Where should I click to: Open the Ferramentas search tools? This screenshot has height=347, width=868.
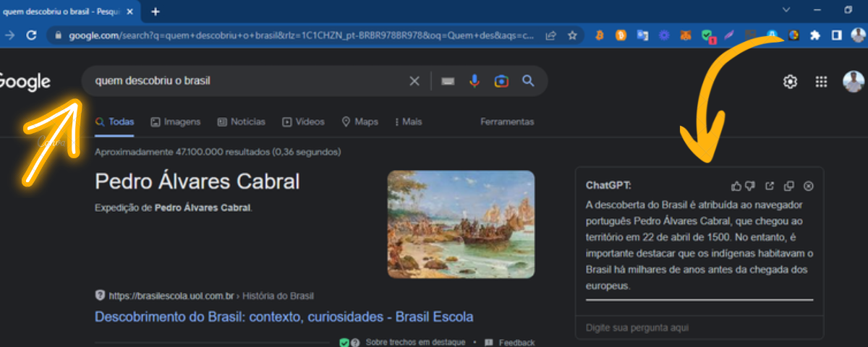tap(507, 121)
